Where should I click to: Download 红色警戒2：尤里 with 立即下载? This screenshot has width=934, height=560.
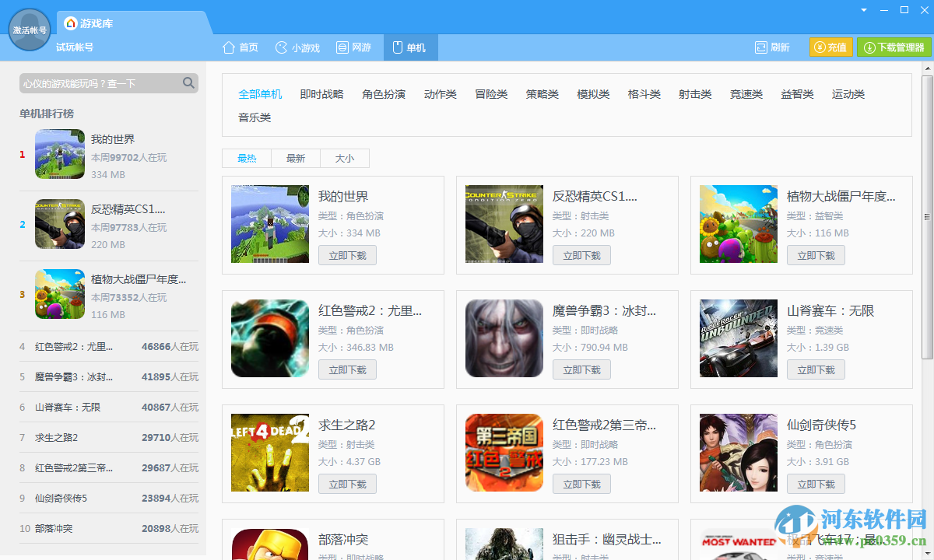pos(347,369)
